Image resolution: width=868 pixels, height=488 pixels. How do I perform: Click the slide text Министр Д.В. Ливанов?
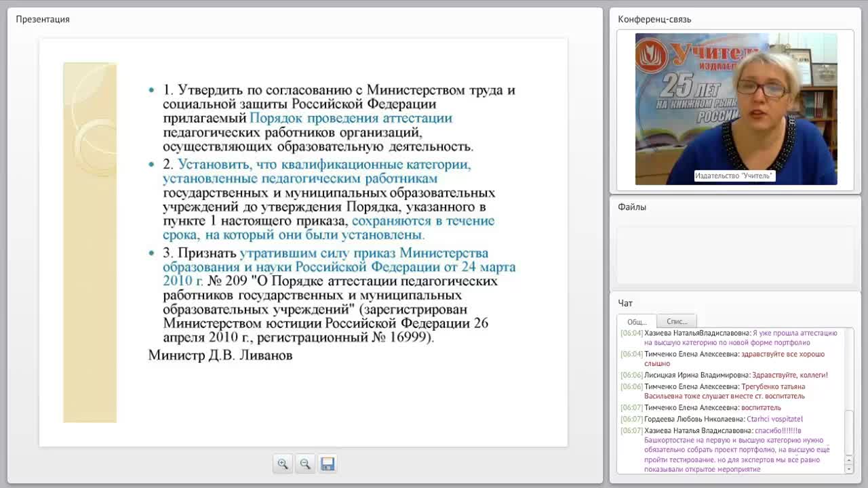(220, 354)
